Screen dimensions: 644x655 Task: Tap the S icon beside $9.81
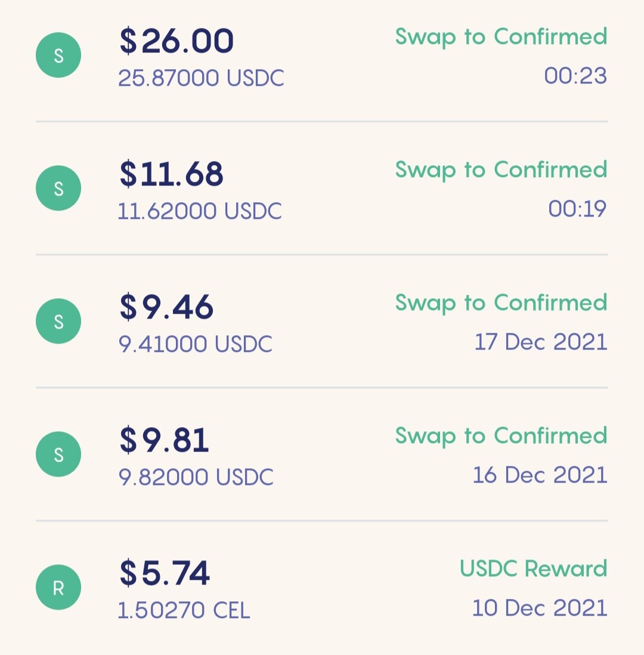[58, 454]
